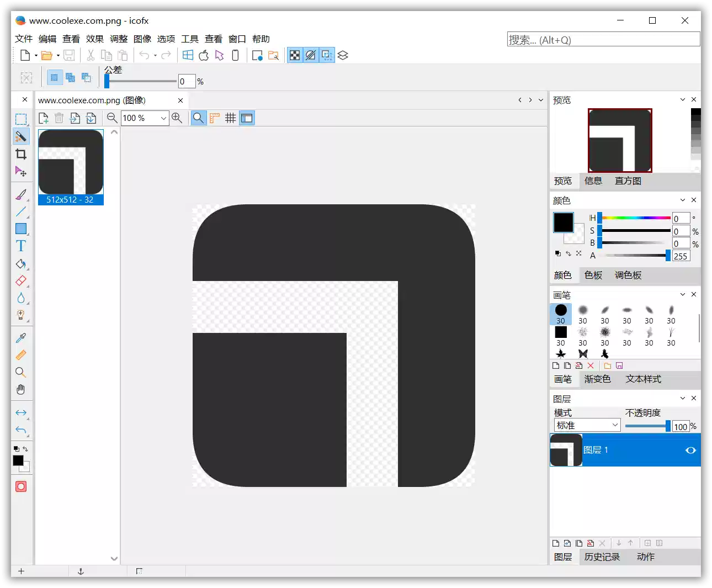Viewport: 712px width, 588px height.
Task: Open the zoom percentage dropdown
Action: (162, 118)
